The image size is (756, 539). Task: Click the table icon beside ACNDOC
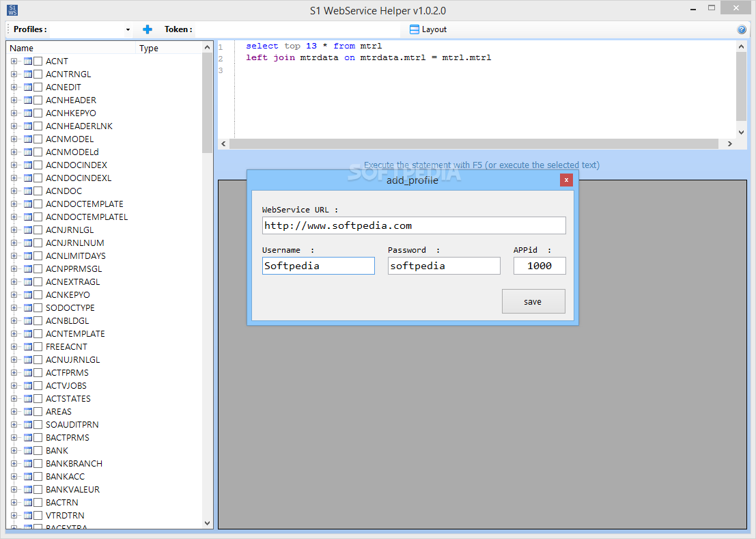point(28,191)
